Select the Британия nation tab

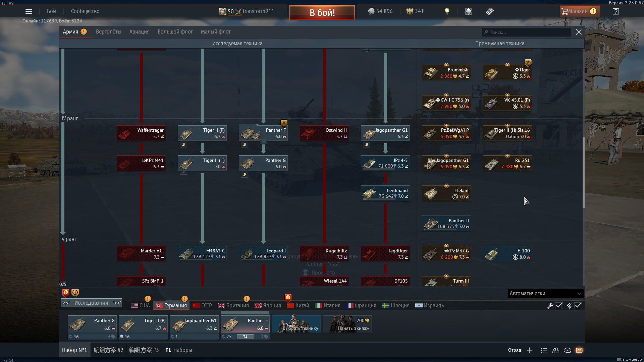(233, 306)
